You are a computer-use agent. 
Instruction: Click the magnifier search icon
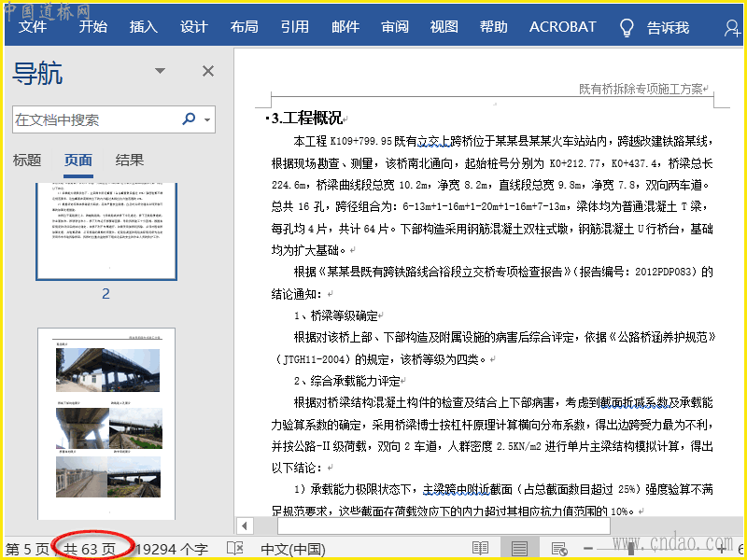189,119
